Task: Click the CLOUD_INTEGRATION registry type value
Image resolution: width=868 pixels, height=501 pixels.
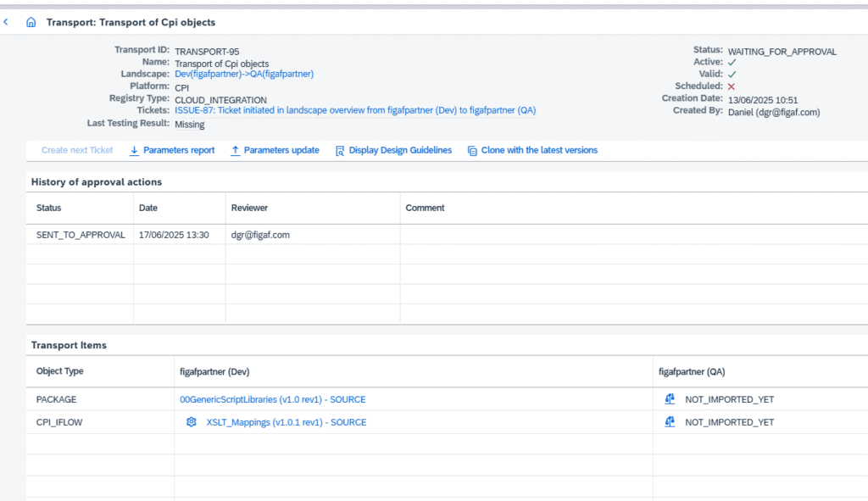Action: pos(221,100)
